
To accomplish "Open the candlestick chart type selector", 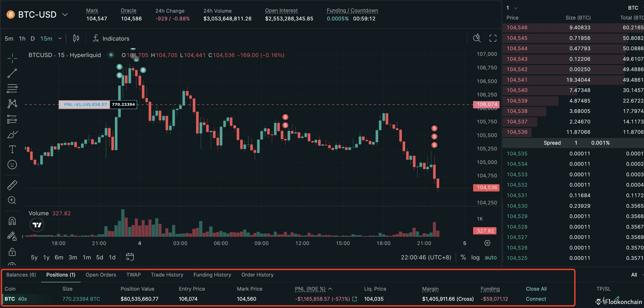I will [x=76, y=38].
